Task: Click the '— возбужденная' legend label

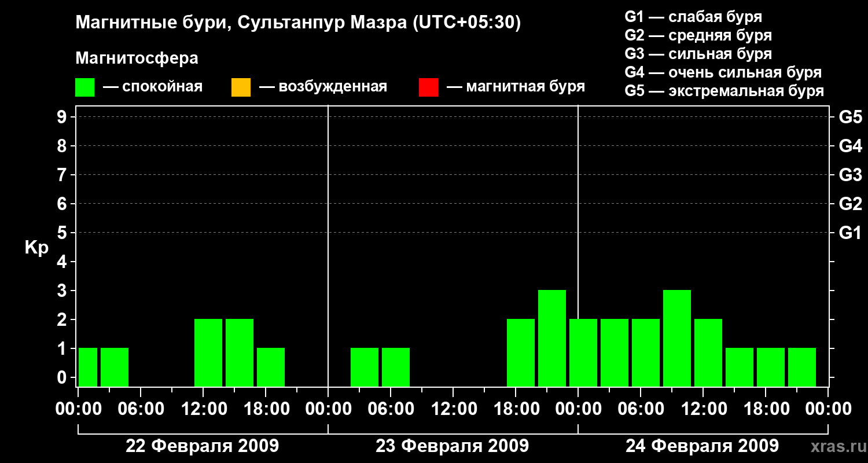Action: (323, 87)
